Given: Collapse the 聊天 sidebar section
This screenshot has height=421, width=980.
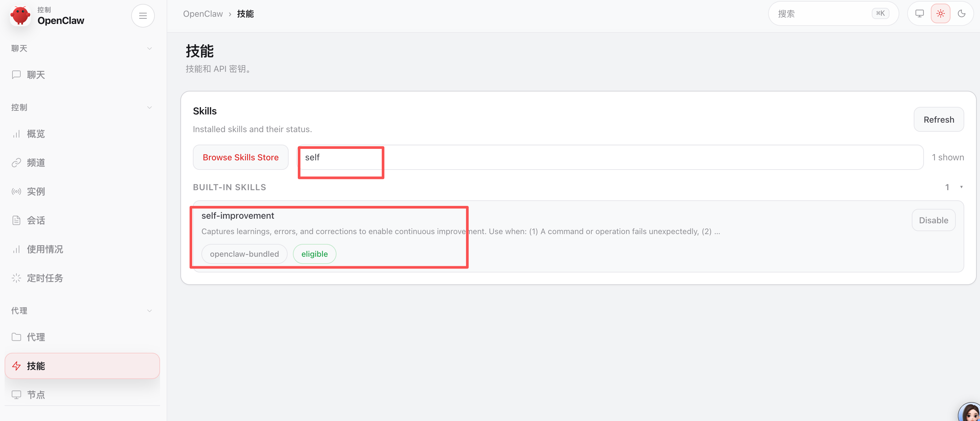Looking at the screenshot, I should coord(150,49).
